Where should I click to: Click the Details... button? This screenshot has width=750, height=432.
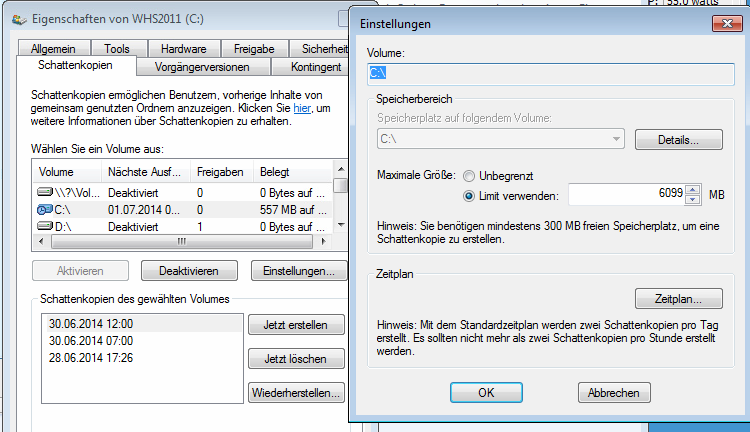tap(678, 140)
